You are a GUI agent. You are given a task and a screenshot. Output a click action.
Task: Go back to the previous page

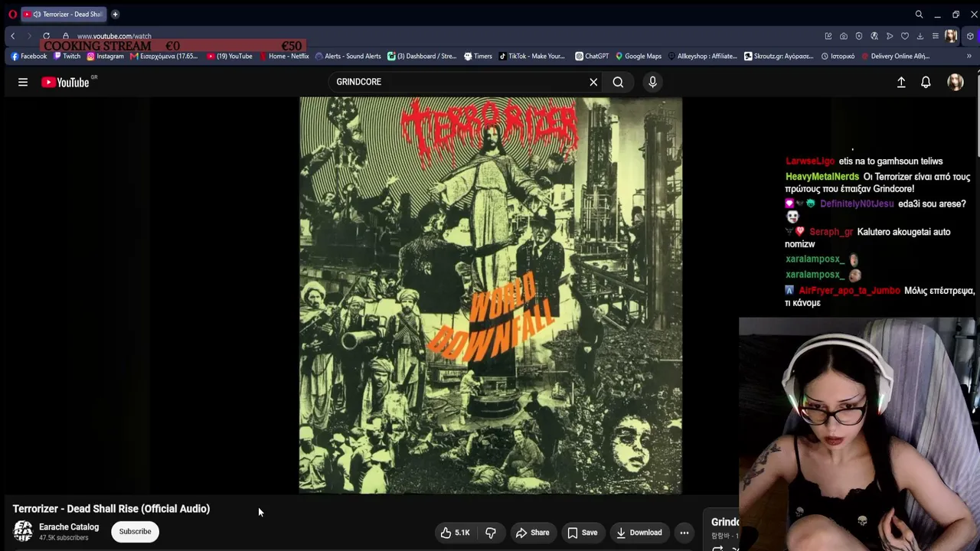click(12, 36)
